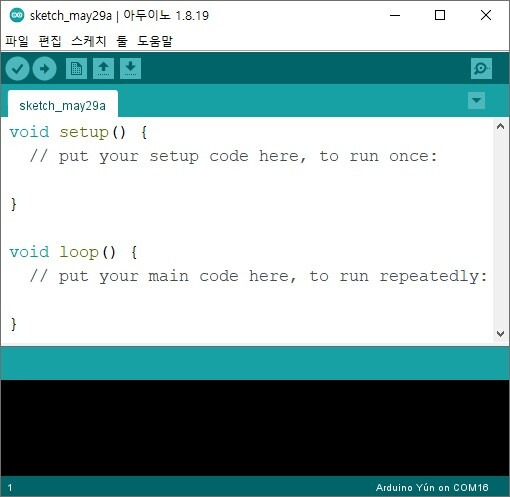Click the 'put your main code here' comment
Viewport: 510px width, 497px height.
[x=258, y=276]
